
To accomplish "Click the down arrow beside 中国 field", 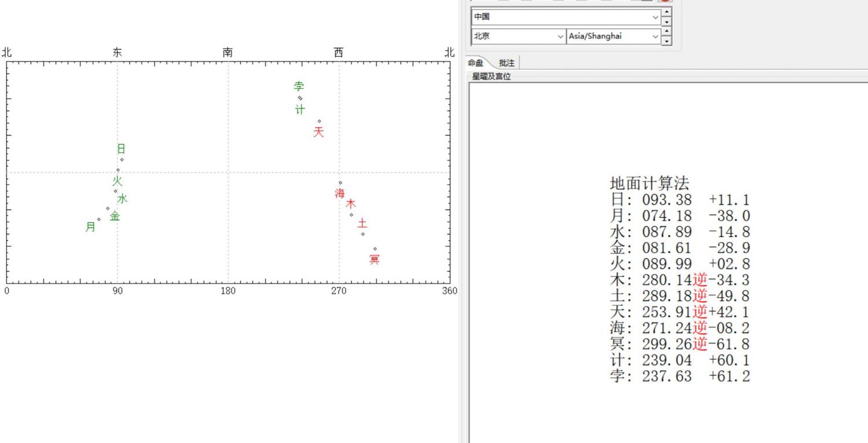I will pos(667,21).
